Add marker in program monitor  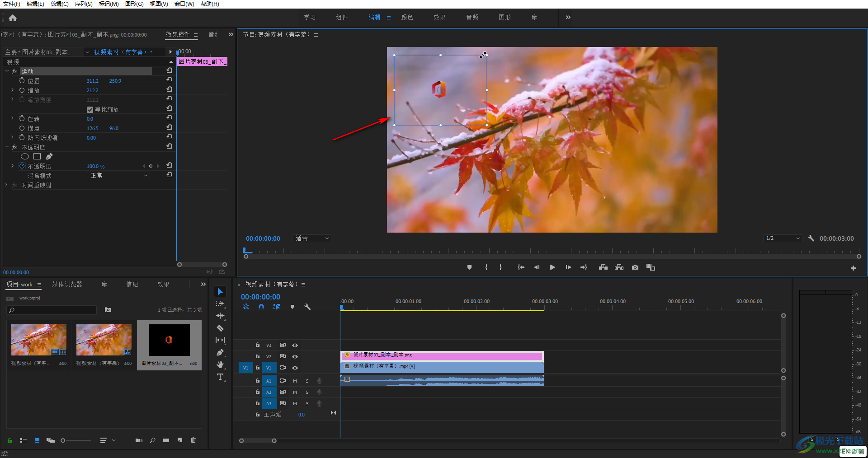tap(469, 267)
